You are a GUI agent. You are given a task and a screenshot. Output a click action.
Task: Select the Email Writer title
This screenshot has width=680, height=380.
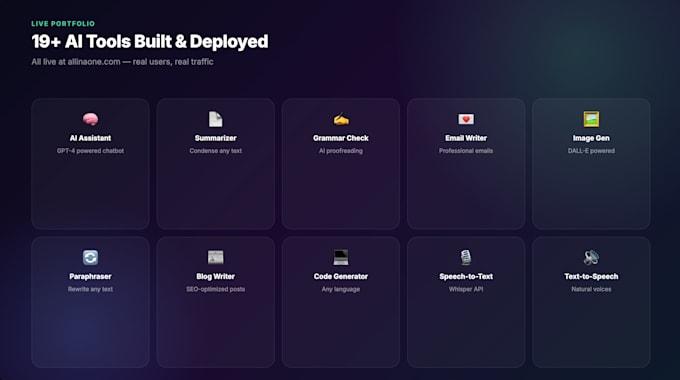point(466,138)
